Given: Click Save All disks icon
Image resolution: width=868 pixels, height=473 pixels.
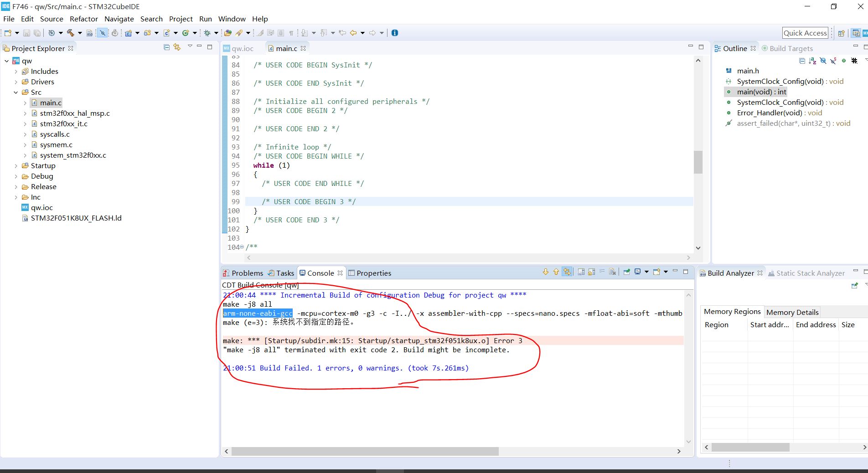Looking at the screenshot, I should click(37, 33).
